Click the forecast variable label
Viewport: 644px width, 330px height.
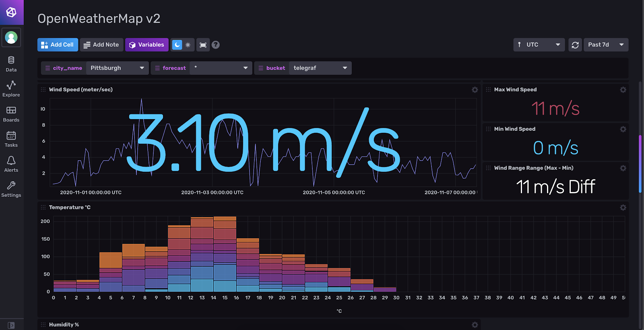click(x=170, y=68)
